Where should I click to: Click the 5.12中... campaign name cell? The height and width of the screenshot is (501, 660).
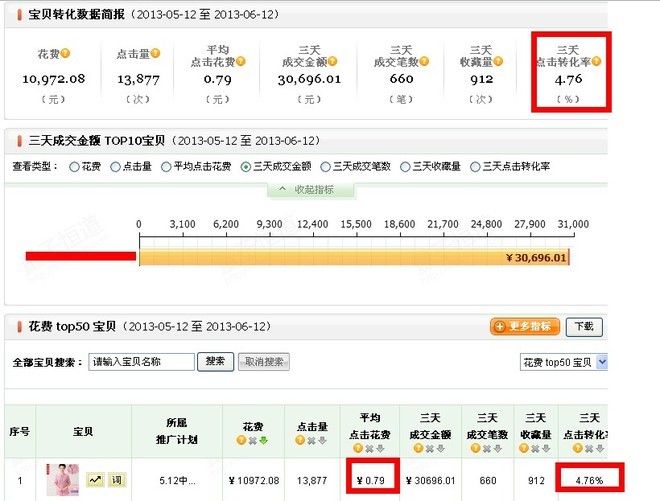(177, 481)
